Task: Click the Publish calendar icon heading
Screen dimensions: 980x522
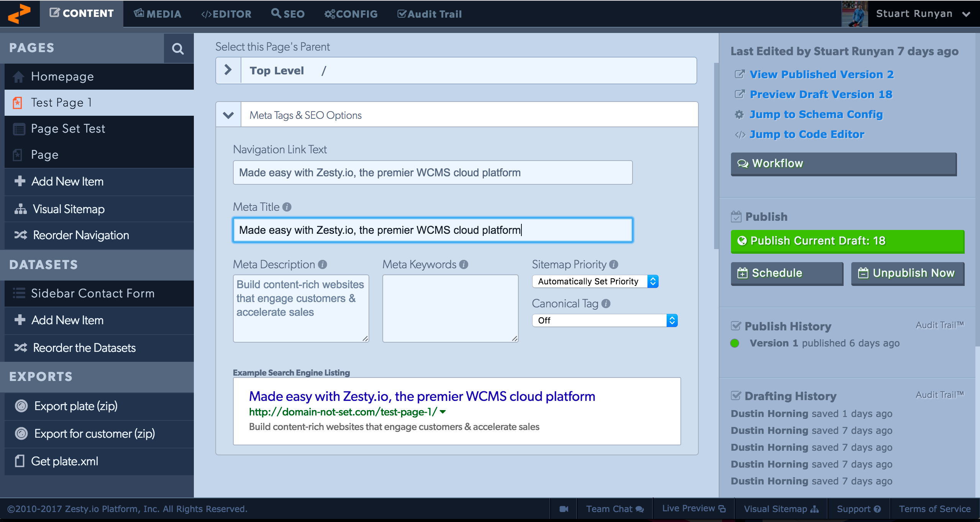Action: (x=736, y=217)
